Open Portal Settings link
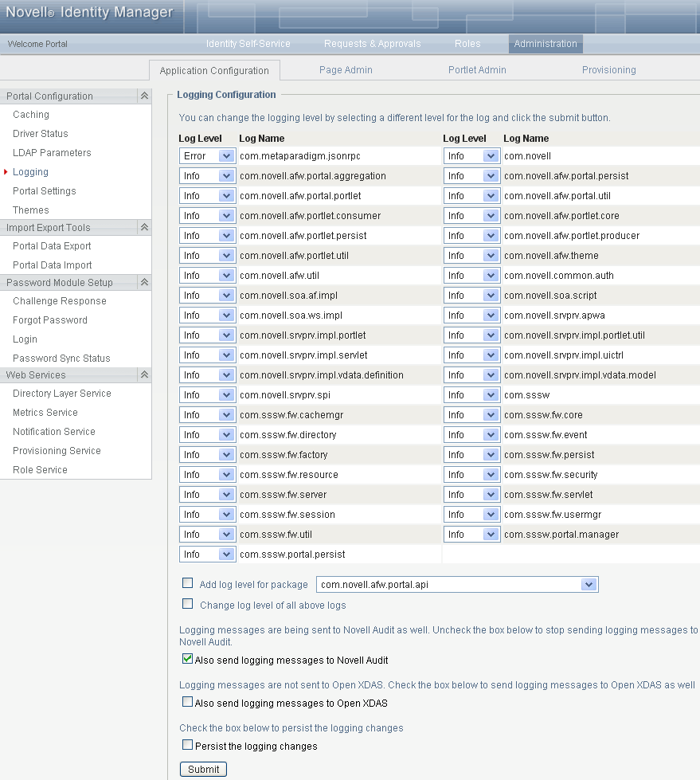700x780 pixels. [45, 191]
